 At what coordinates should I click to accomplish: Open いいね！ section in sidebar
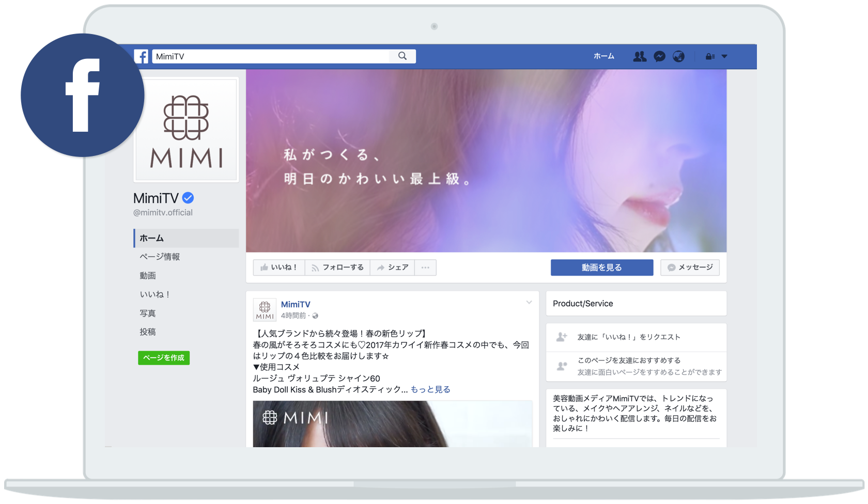tap(154, 294)
